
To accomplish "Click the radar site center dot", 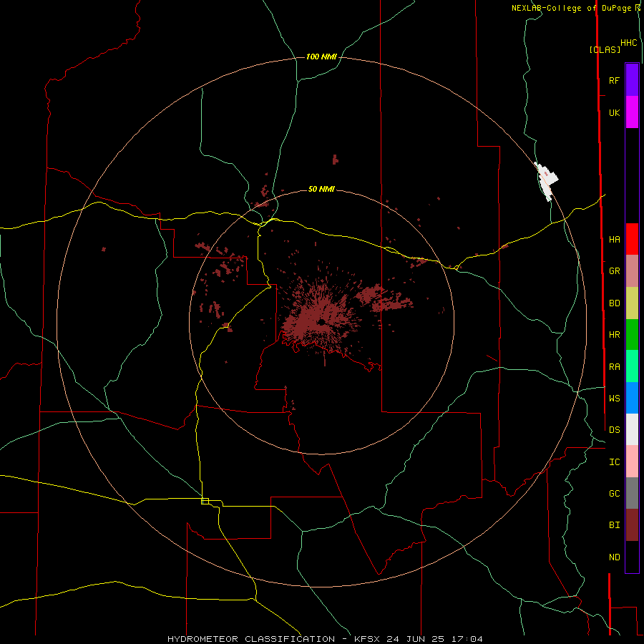I will pyautogui.click(x=321, y=321).
